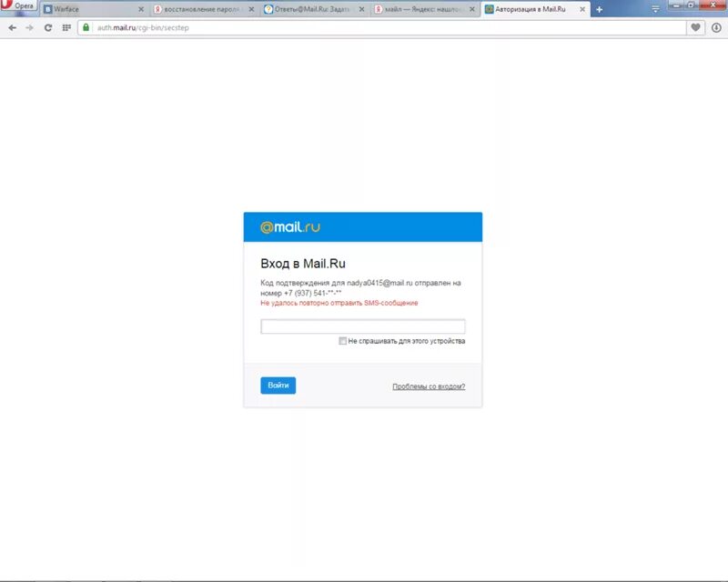Close the 'майл — Яндекс' tab

[472, 9]
